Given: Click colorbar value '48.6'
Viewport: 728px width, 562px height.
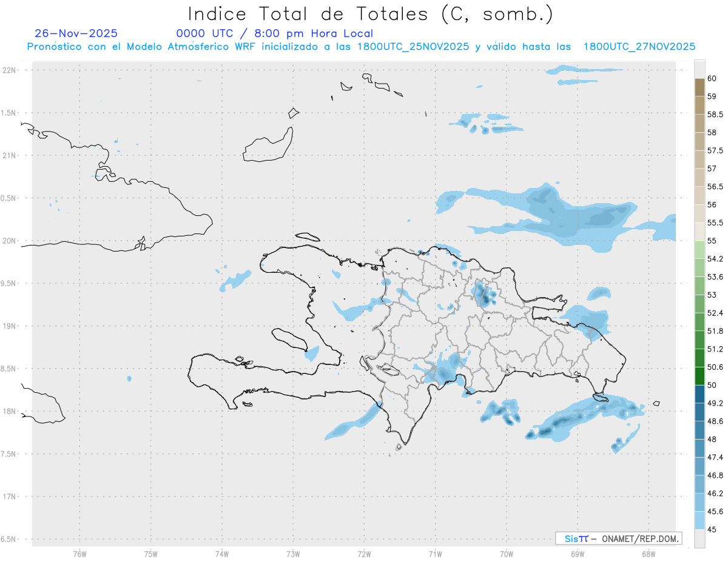Looking at the screenshot, I should 715,421.
